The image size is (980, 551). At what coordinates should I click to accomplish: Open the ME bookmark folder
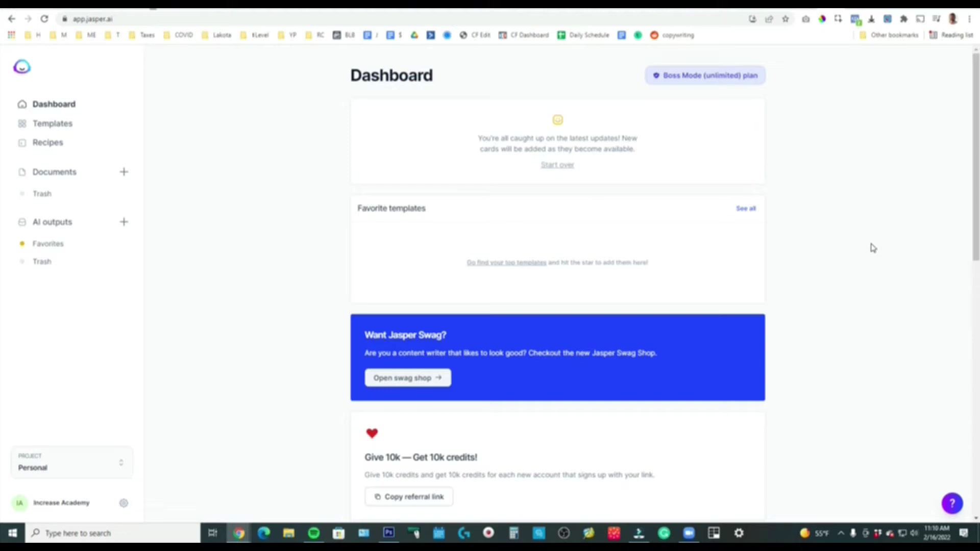click(x=86, y=35)
